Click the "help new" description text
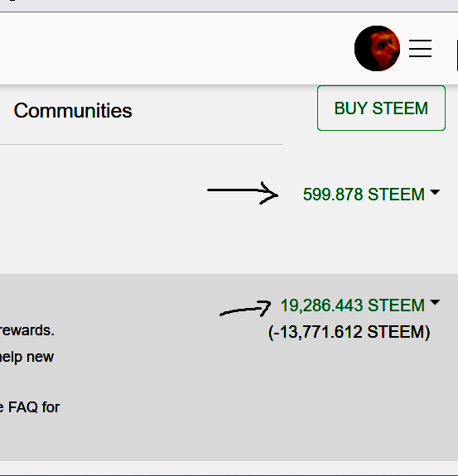 [x=27, y=357]
